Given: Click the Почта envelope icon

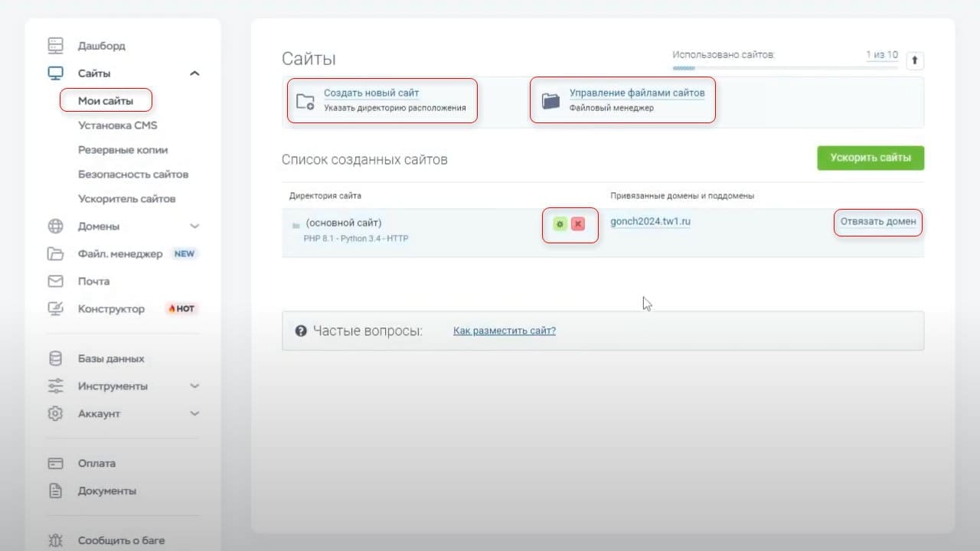Looking at the screenshot, I should [x=55, y=281].
